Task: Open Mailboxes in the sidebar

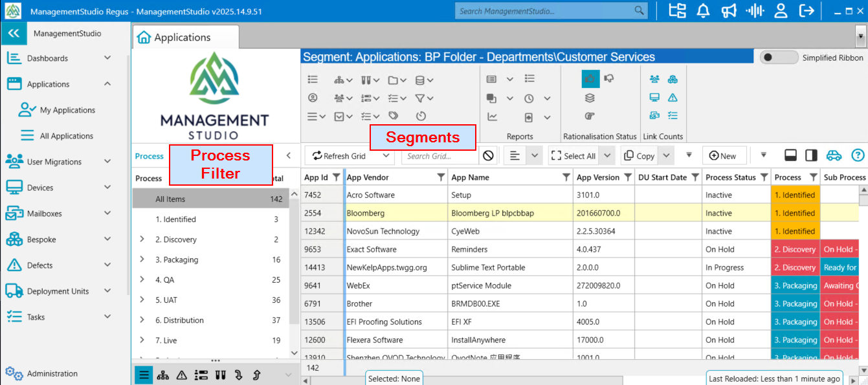Action: coord(44,214)
